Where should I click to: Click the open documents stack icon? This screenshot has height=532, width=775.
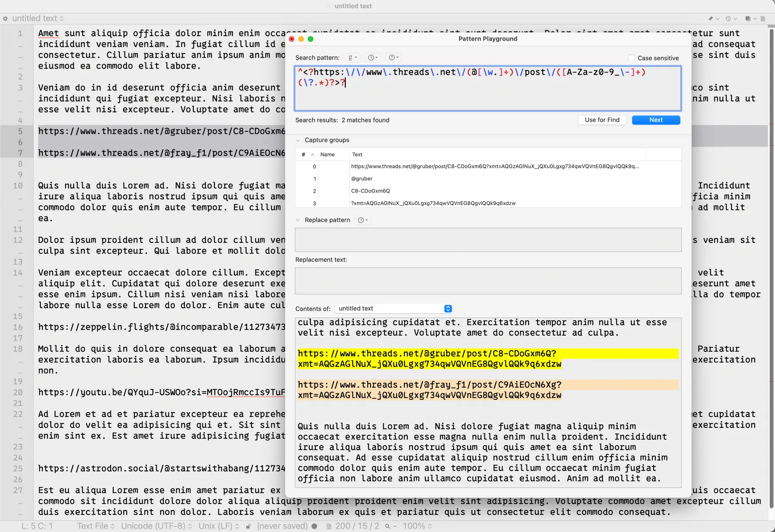pos(748,19)
